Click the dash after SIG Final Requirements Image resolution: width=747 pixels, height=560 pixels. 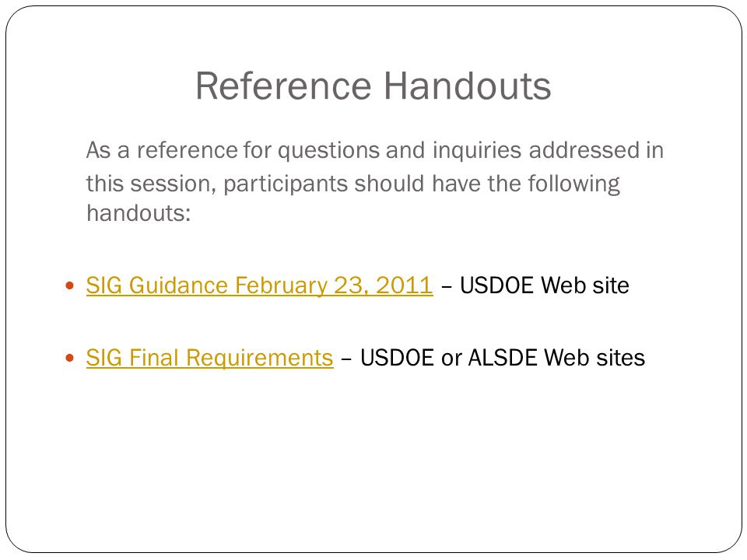[347, 359]
